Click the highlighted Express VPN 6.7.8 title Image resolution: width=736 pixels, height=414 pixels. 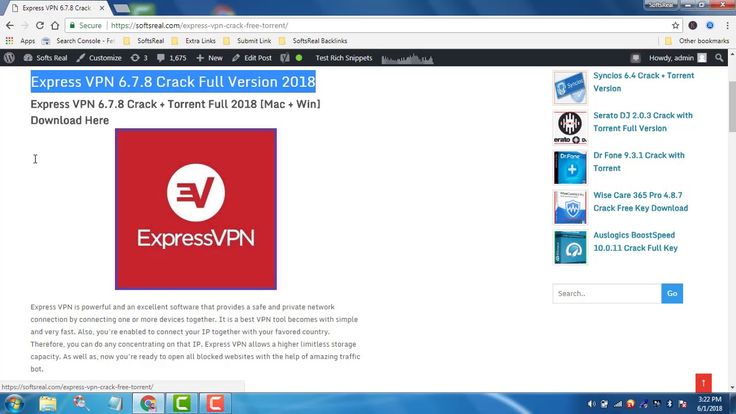[173, 82]
